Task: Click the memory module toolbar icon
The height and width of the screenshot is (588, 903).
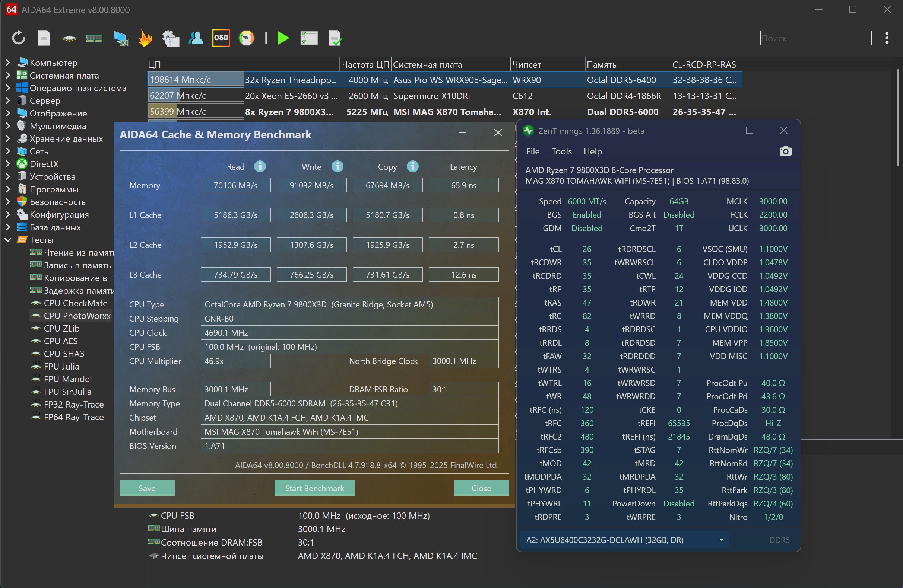Action: pyautogui.click(x=94, y=38)
